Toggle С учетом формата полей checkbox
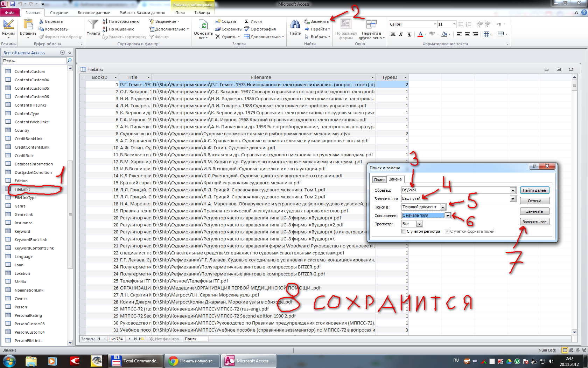 447,231
